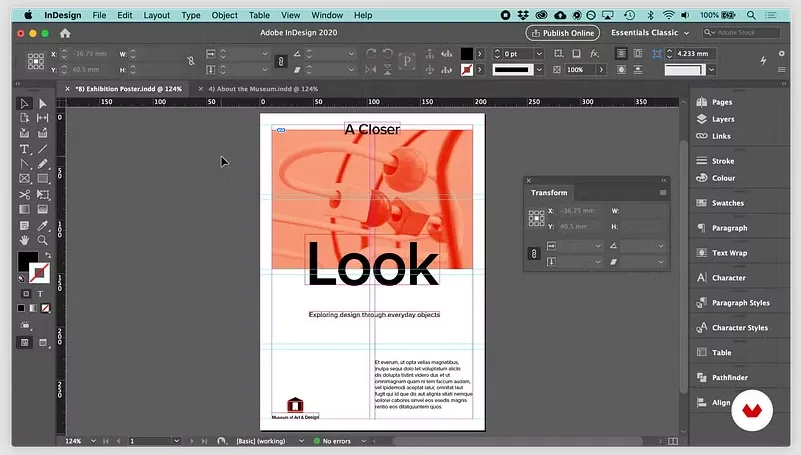Open the corner shape dropdown
Viewport: 801px width, 455px height.
(711, 70)
